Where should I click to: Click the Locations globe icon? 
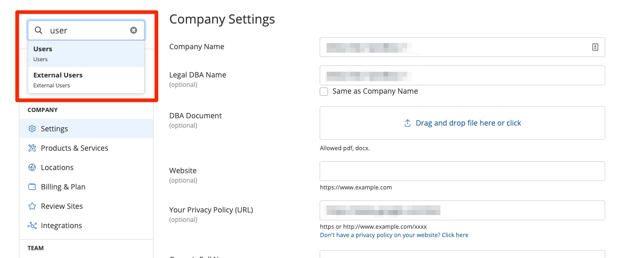32,167
